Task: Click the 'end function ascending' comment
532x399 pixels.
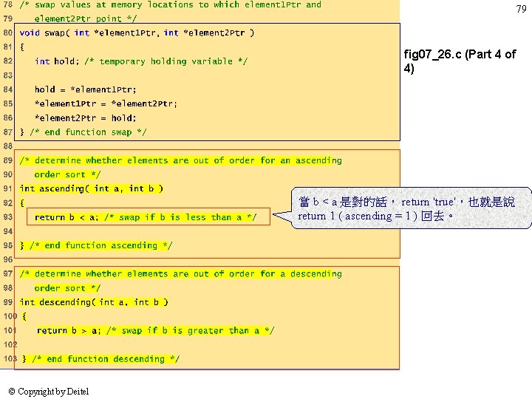Action: point(101,245)
